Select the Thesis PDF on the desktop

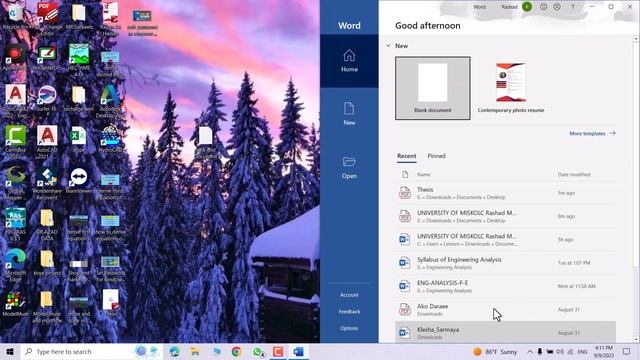click(x=111, y=304)
